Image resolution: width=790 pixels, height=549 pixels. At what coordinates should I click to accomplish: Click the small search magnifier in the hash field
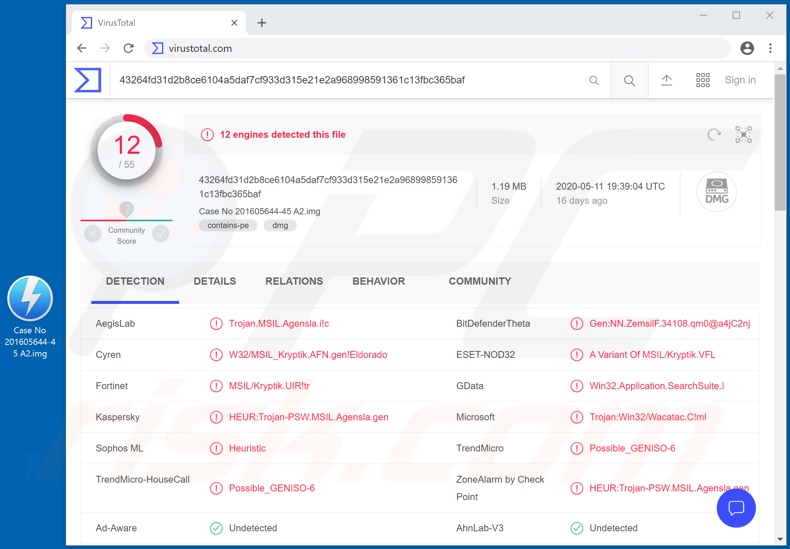594,80
